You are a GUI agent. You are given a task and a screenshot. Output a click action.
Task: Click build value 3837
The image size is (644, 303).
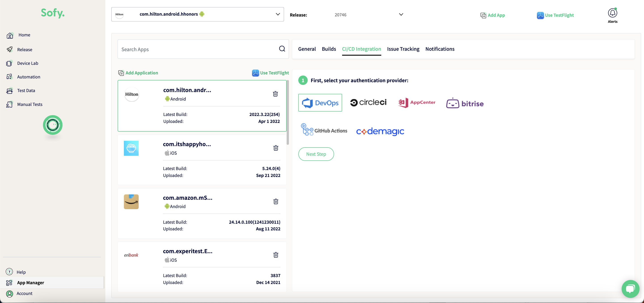[x=275, y=276]
